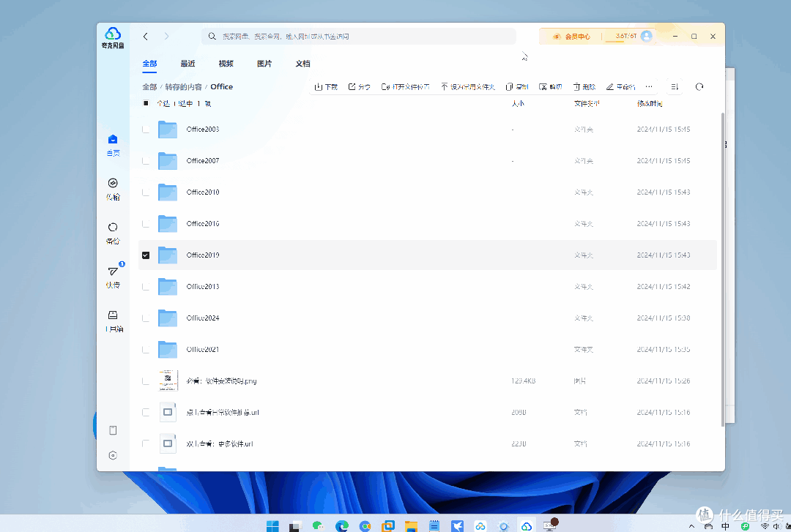Select the Office2007 folder name
The height and width of the screenshot is (532, 791).
point(203,161)
